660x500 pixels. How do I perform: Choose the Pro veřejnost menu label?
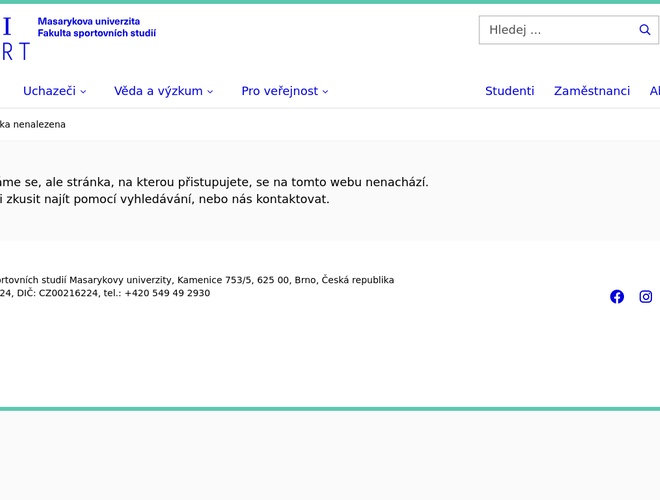click(279, 91)
